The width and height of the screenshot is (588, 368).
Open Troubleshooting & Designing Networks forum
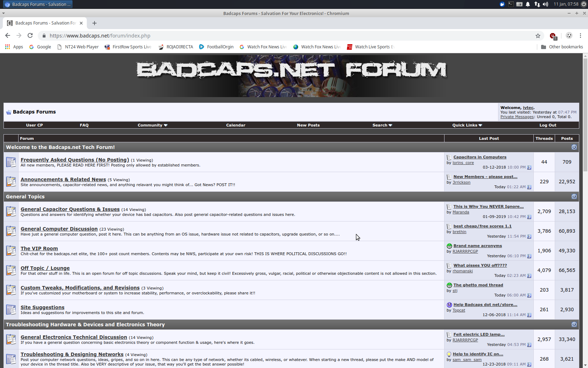(x=72, y=354)
